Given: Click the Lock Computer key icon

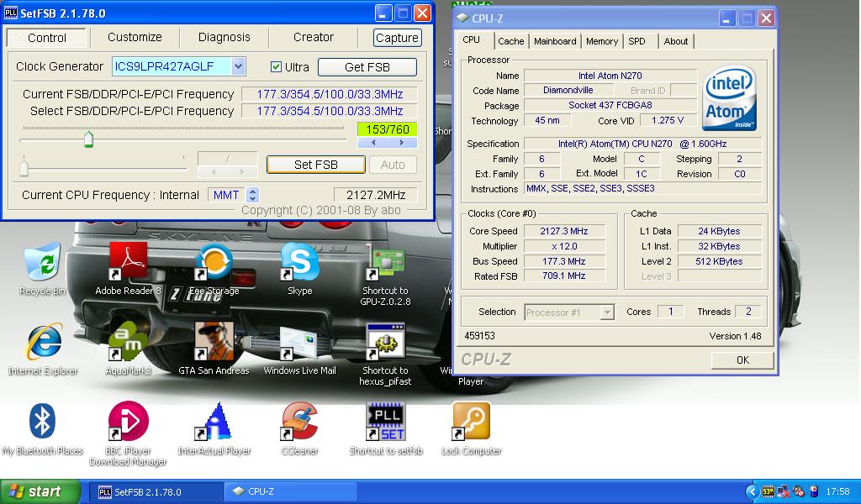Looking at the screenshot, I should 471,421.
